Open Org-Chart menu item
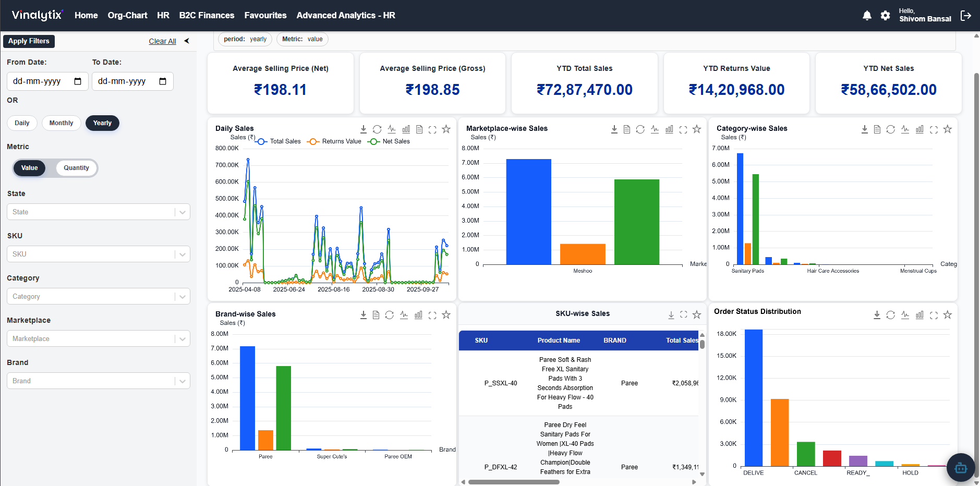Image resolution: width=980 pixels, height=486 pixels. [127, 16]
